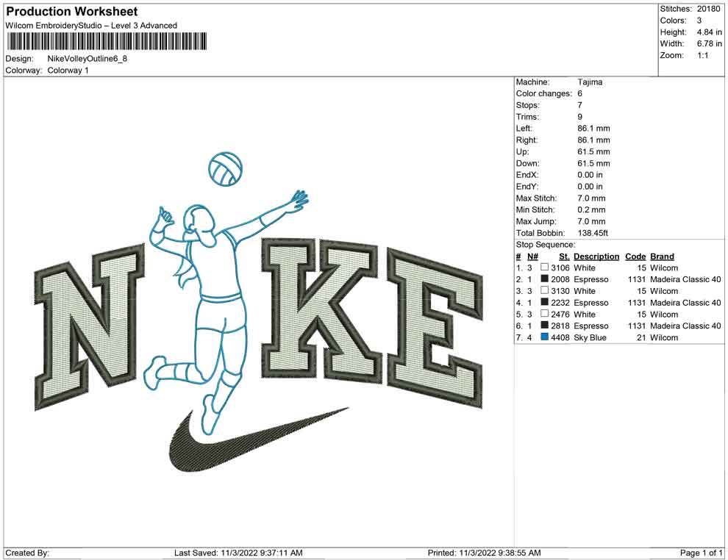Click the letter N in the embroidery design
This screenshot has width=728, height=560.
91,328
